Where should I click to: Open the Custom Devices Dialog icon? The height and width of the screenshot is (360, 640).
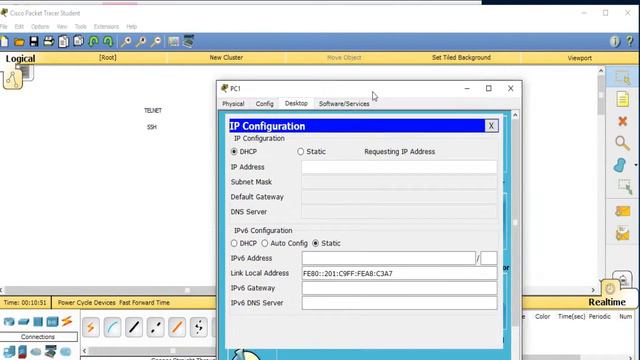188,41
